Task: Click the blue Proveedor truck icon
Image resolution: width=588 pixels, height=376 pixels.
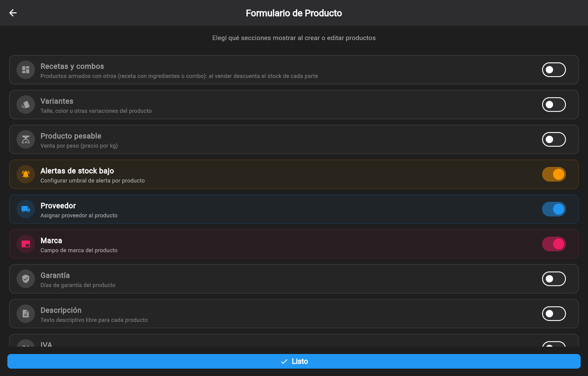Action: click(26, 209)
